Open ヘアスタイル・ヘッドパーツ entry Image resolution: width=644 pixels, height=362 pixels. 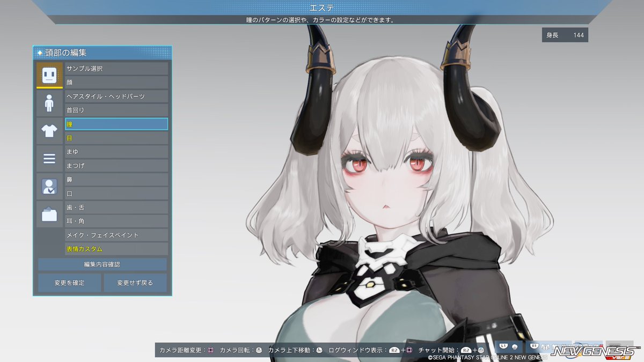tap(116, 97)
